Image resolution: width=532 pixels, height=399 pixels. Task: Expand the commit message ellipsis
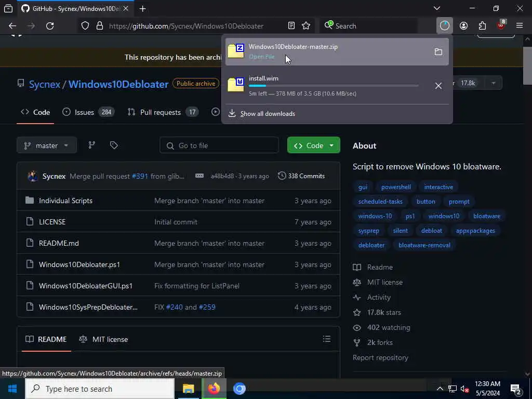199,176
